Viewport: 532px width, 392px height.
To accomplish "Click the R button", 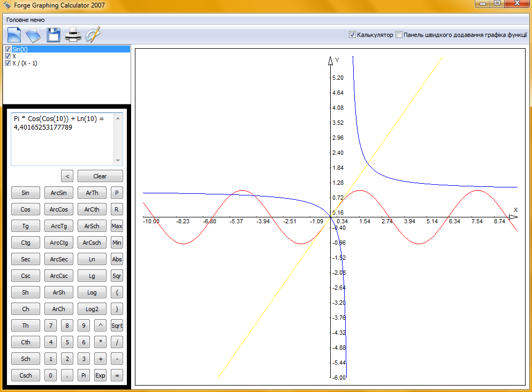I will coord(117,209).
